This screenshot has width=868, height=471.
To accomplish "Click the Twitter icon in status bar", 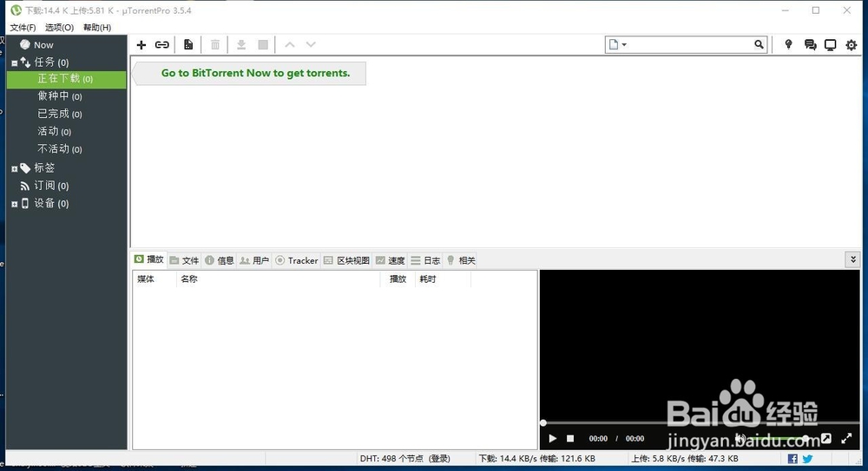I will click(807, 458).
